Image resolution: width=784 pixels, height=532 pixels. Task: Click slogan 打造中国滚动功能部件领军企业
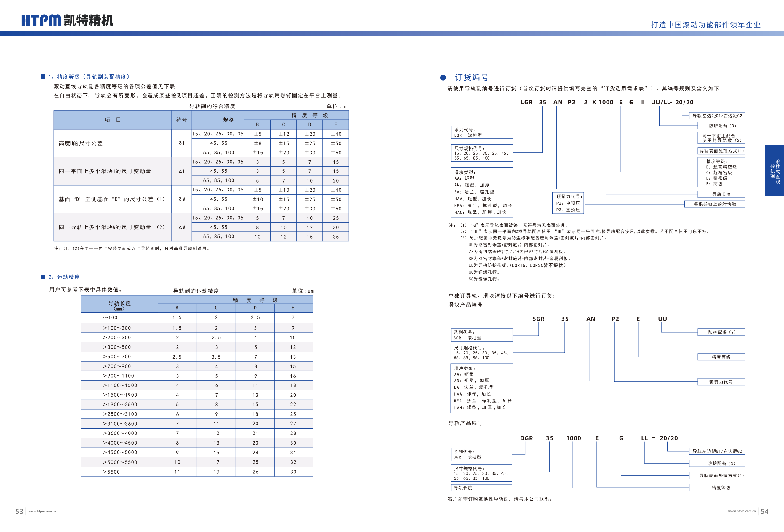(706, 25)
